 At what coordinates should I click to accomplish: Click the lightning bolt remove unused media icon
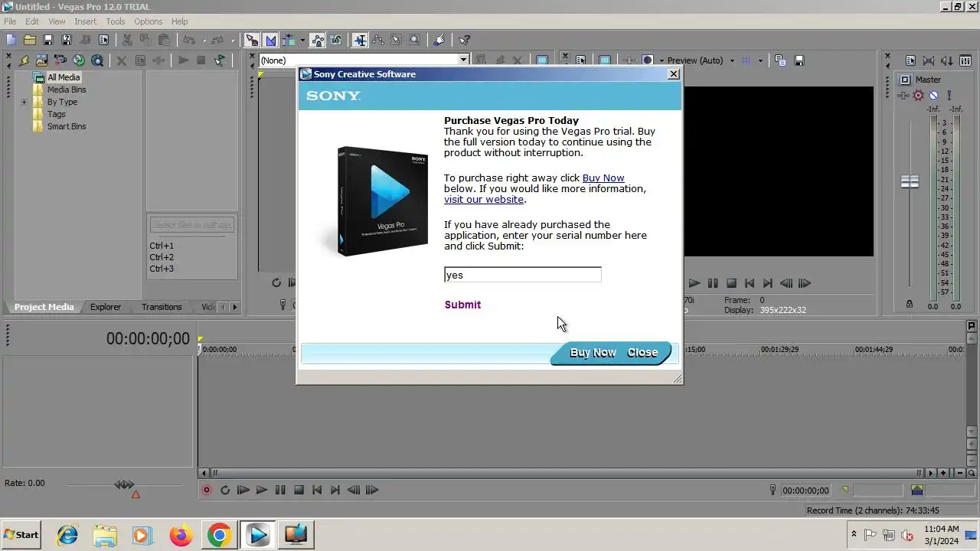[x=23, y=60]
